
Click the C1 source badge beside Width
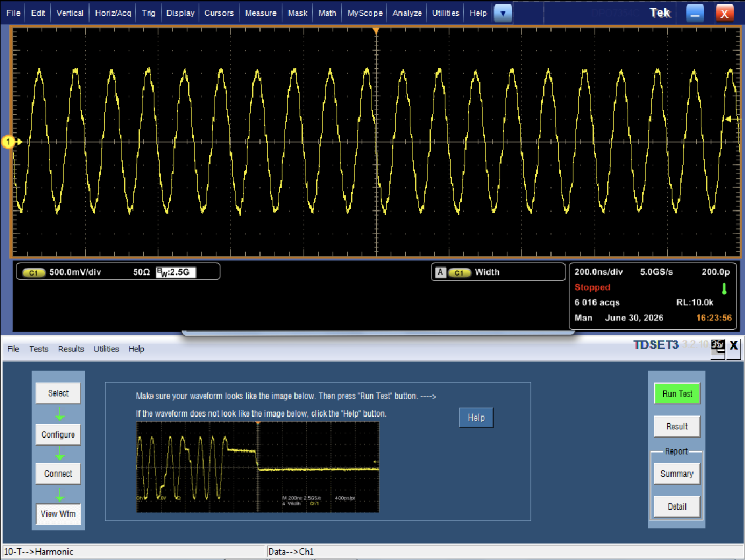click(459, 272)
